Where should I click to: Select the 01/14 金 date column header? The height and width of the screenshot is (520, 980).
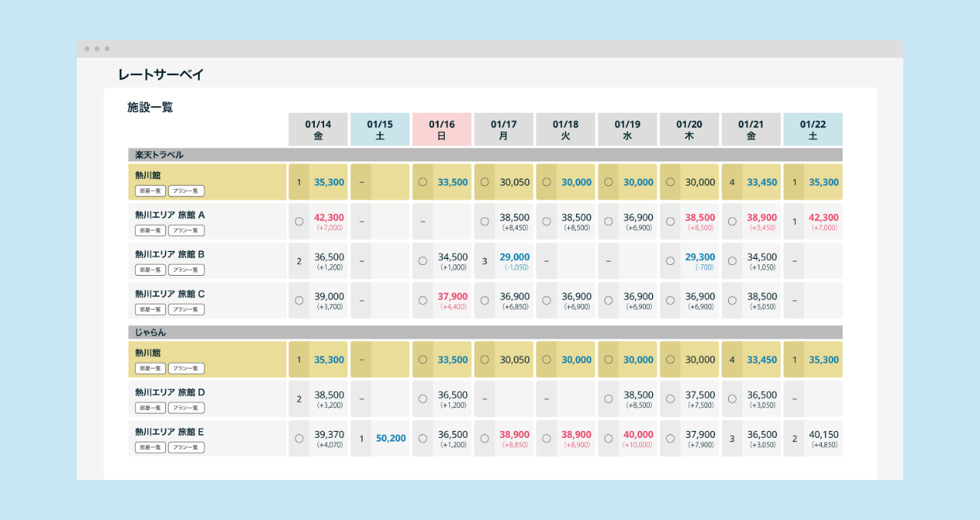click(x=318, y=129)
